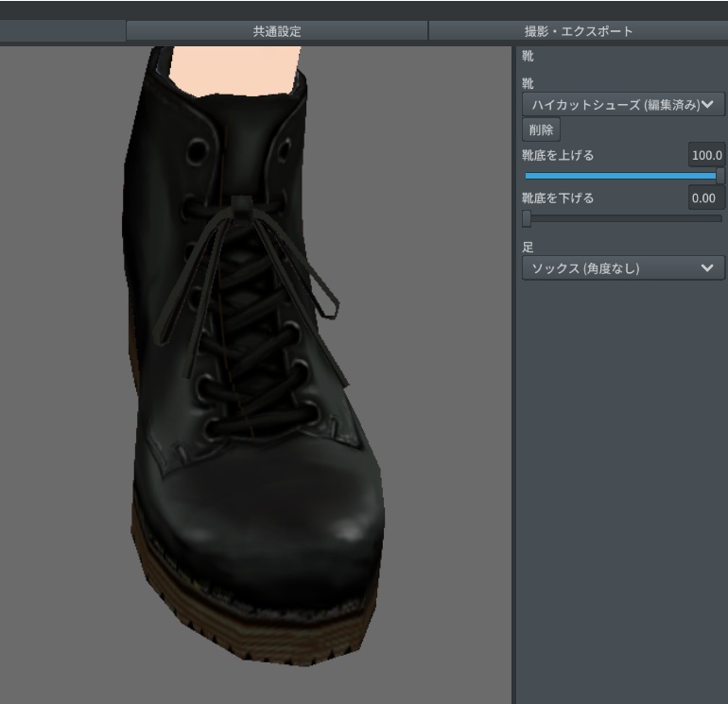
Task: Click the 靴底を下げる slider handle
Action: [x=527, y=218]
